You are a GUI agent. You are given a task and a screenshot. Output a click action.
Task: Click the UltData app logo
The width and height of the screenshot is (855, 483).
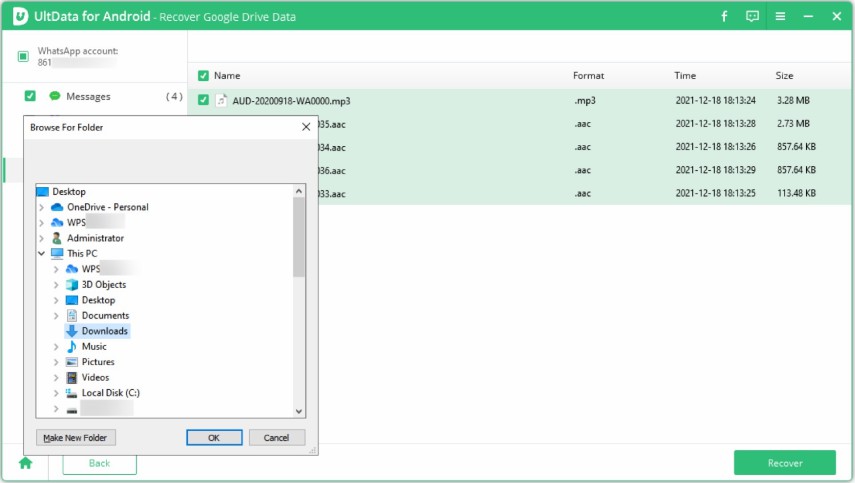point(19,17)
